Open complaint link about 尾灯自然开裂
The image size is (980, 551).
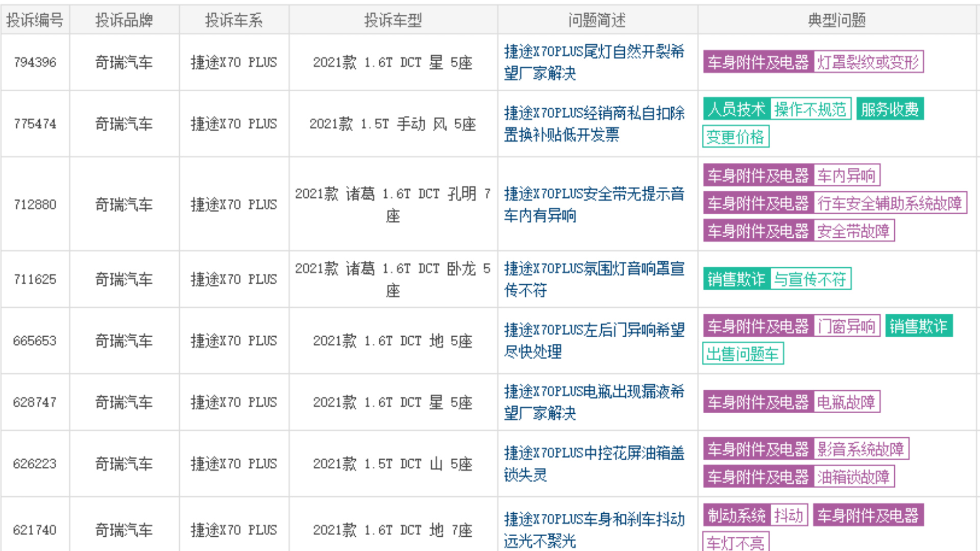click(x=594, y=62)
